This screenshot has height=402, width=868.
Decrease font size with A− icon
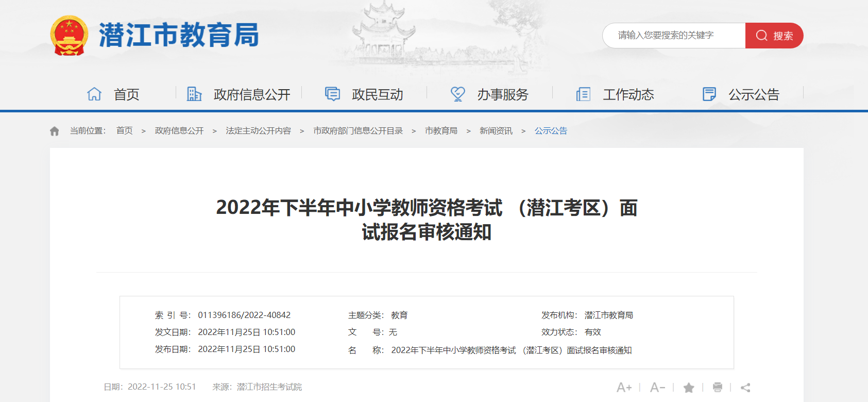coord(657,387)
